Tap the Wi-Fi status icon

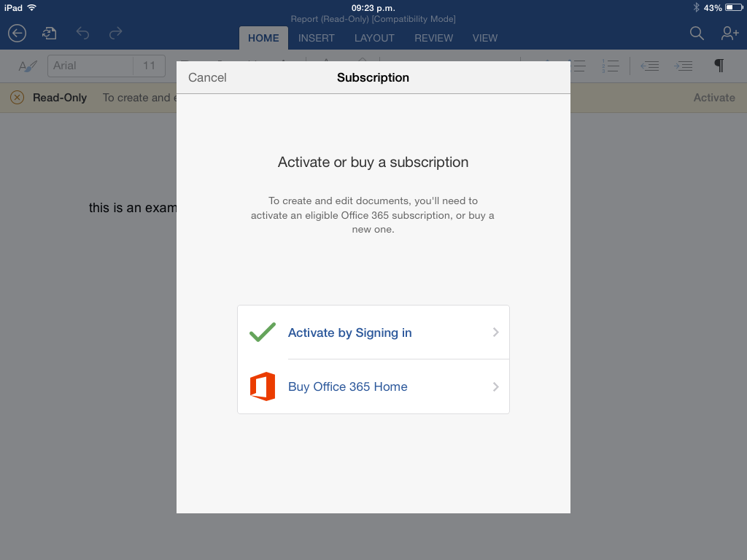[32, 7]
